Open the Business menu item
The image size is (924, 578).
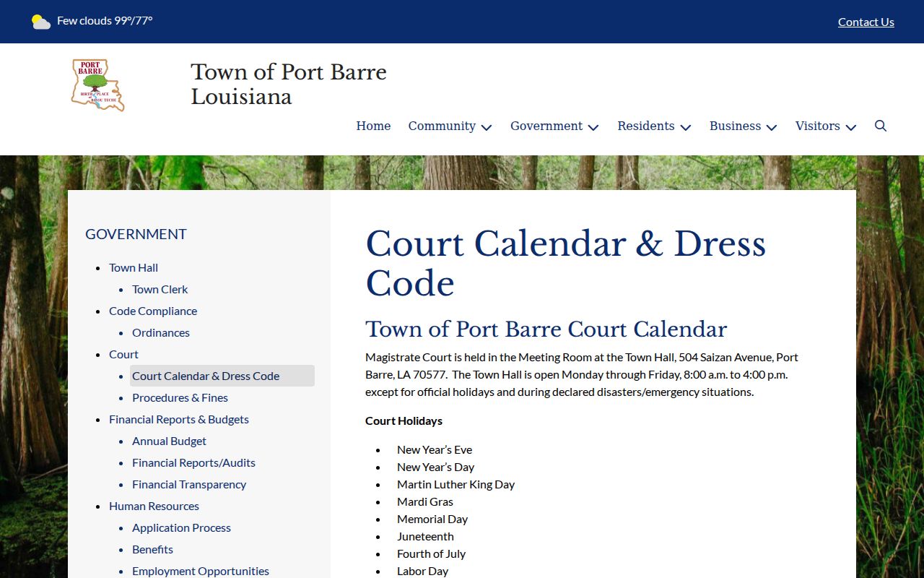pos(735,126)
